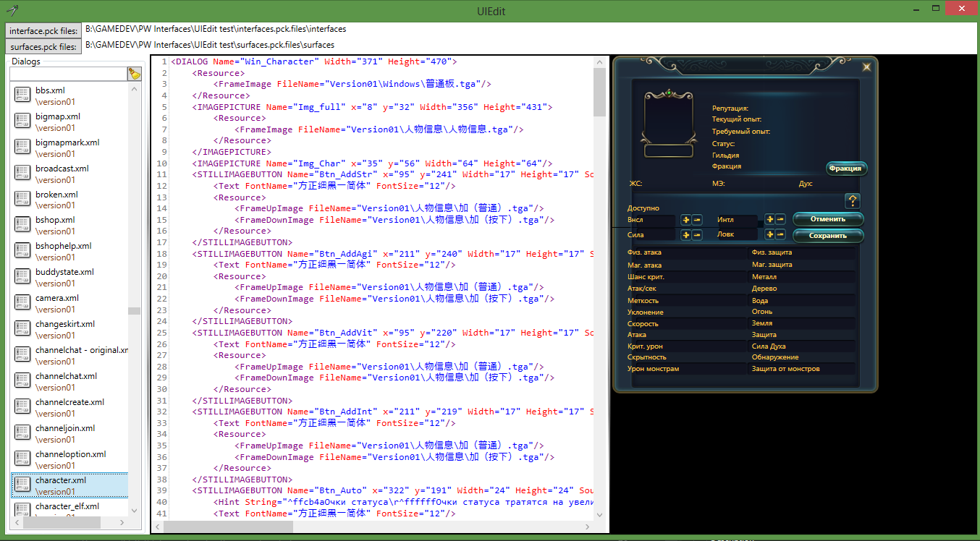Click the plus icon next to Сила
980x541 pixels.
click(685, 235)
